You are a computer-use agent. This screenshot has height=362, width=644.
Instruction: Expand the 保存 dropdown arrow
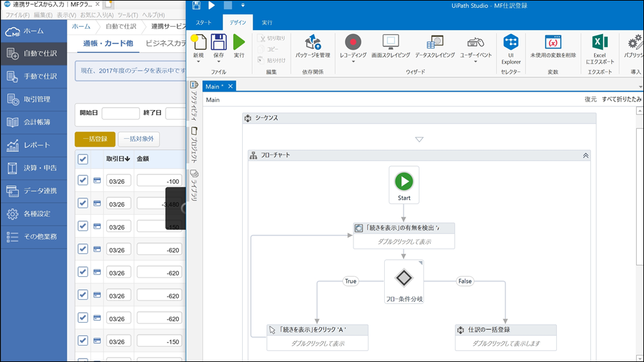click(219, 62)
